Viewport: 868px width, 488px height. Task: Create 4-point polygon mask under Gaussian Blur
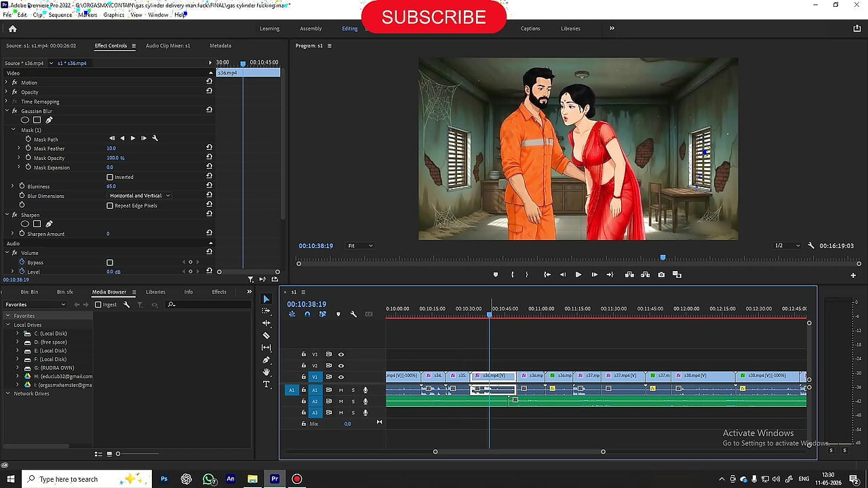point(37,120)
